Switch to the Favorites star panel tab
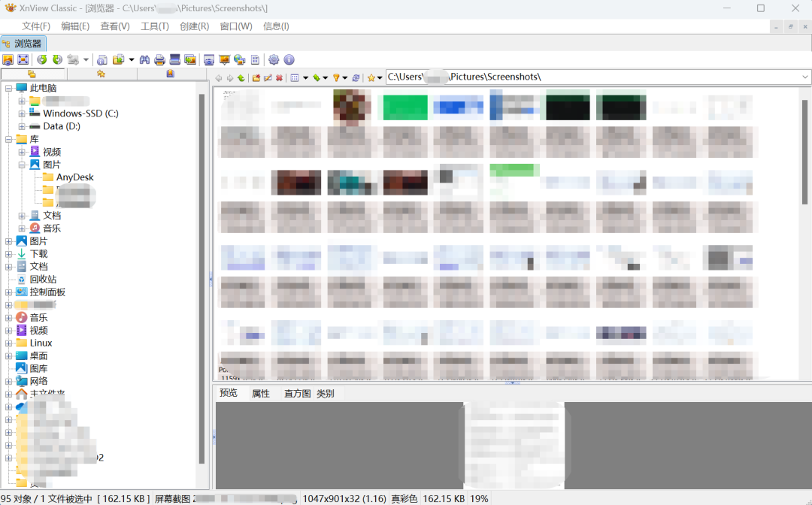 101,74
